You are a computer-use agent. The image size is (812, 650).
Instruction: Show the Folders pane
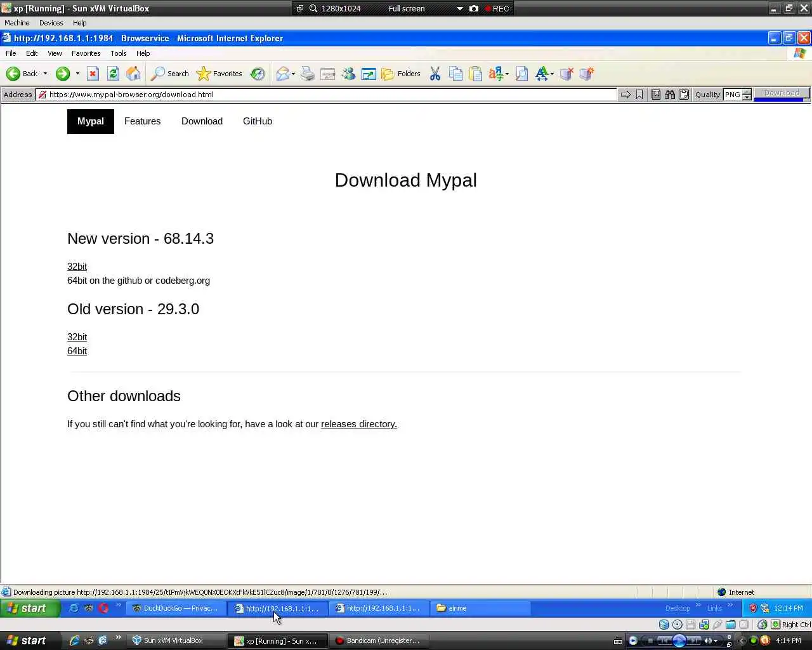[x=401, y=74]
